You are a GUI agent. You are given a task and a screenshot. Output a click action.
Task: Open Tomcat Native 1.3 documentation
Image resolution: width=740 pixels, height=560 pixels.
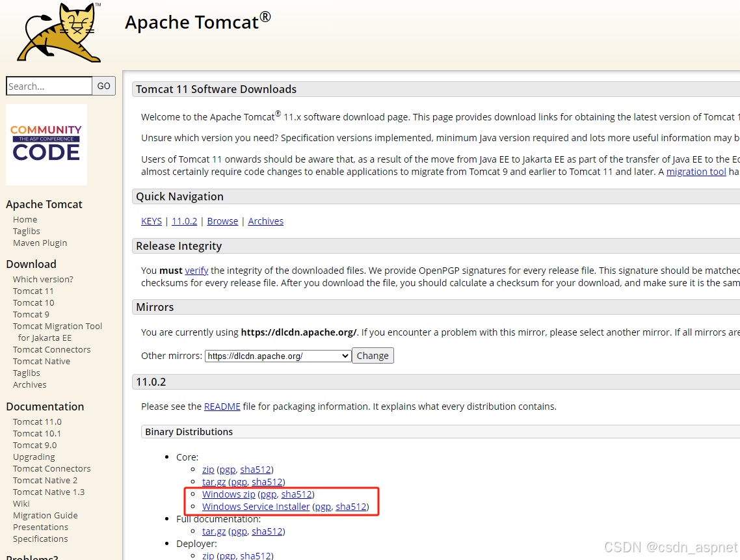click(x=49, y=492)
